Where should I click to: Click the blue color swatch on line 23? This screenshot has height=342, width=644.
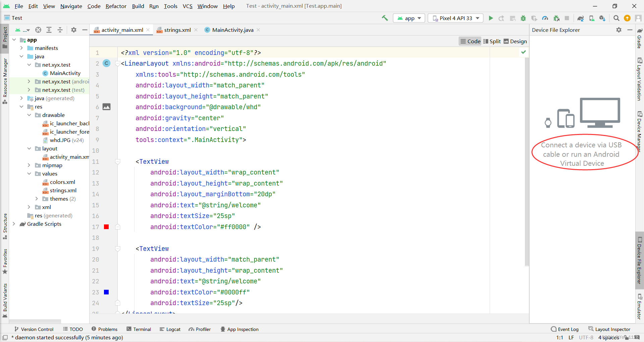106,292
